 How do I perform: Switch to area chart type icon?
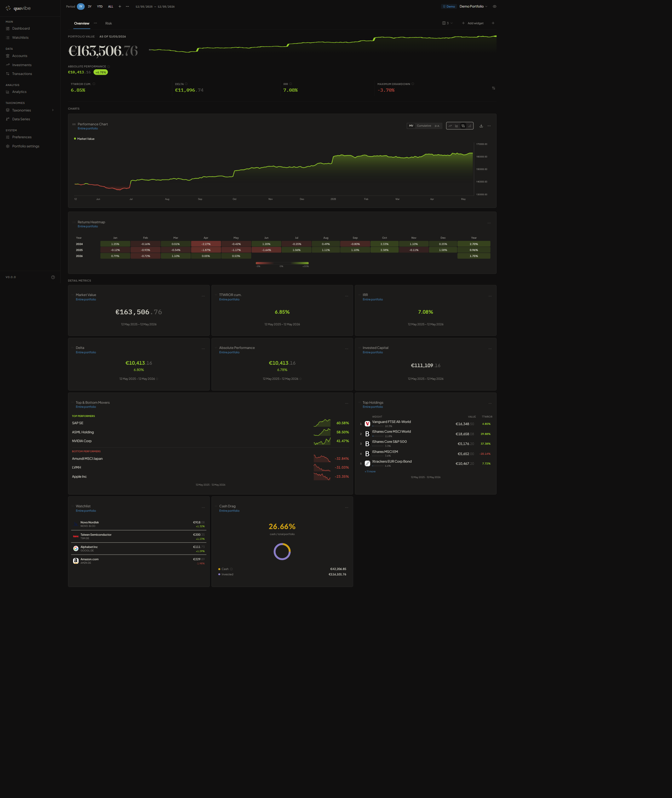point(457,126)
